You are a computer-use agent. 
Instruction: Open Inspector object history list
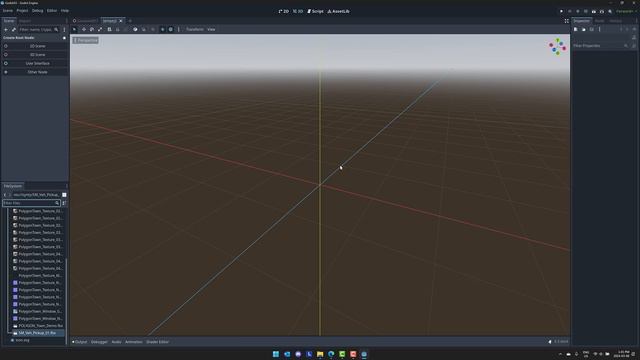[x=634, y=29]
